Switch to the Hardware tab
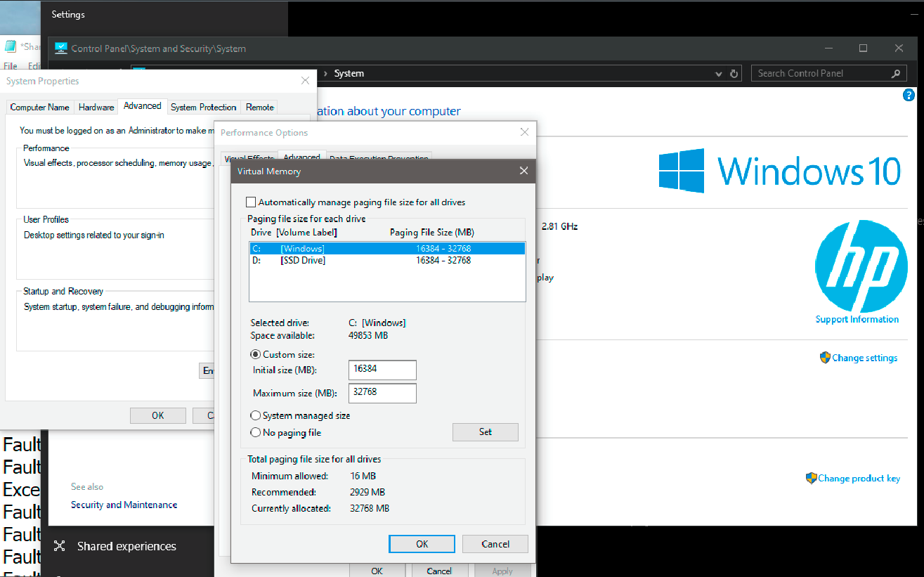The image size is (924, 577). click(x=96, y=107)
